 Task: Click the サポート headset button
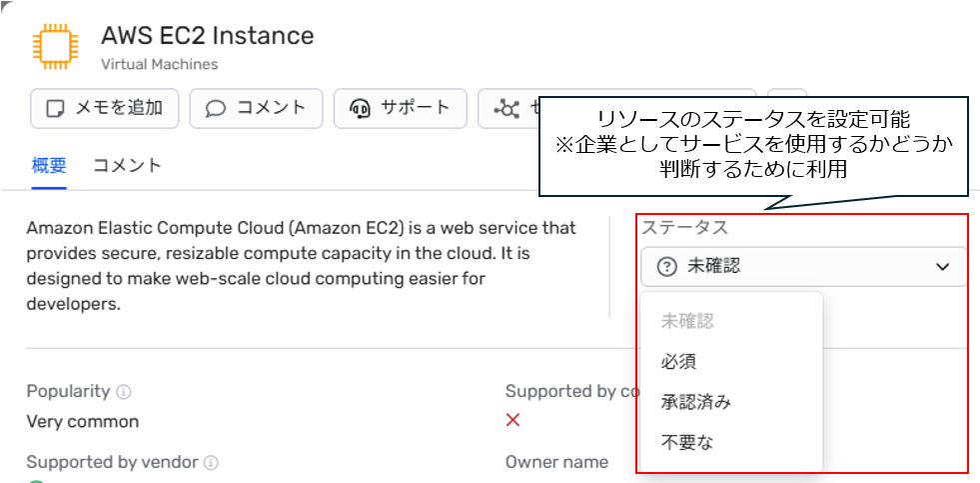(x=401, y=108)
